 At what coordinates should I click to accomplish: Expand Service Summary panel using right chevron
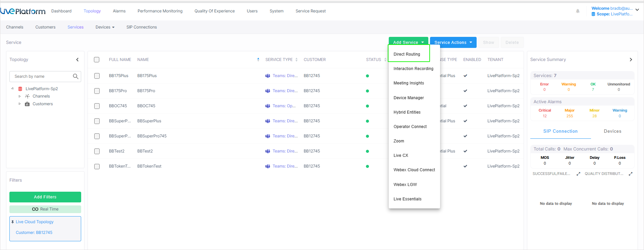pos(631,60)
